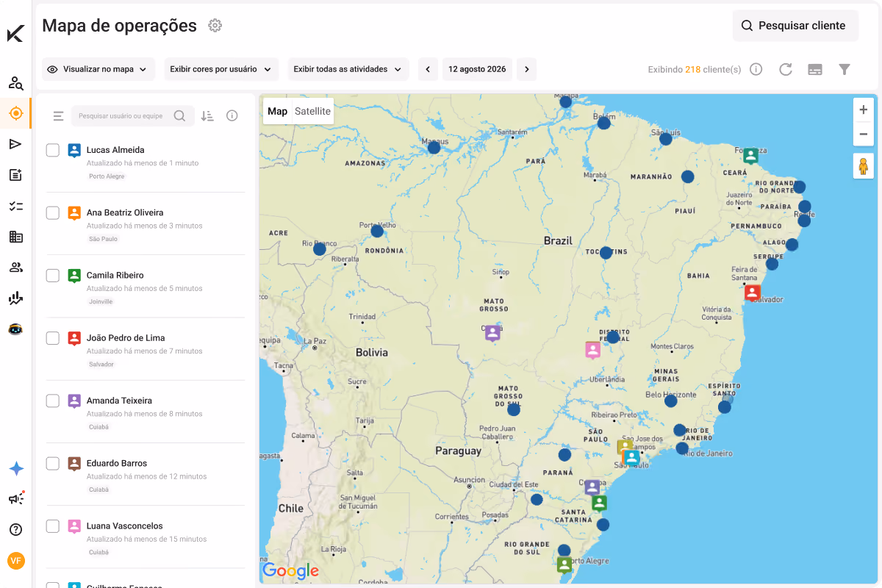Click the K logo at top left

15,33
